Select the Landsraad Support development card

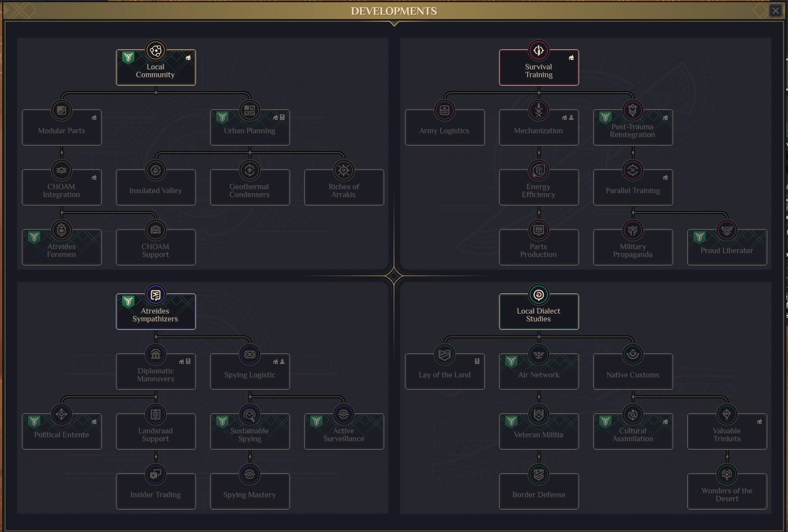156,431
